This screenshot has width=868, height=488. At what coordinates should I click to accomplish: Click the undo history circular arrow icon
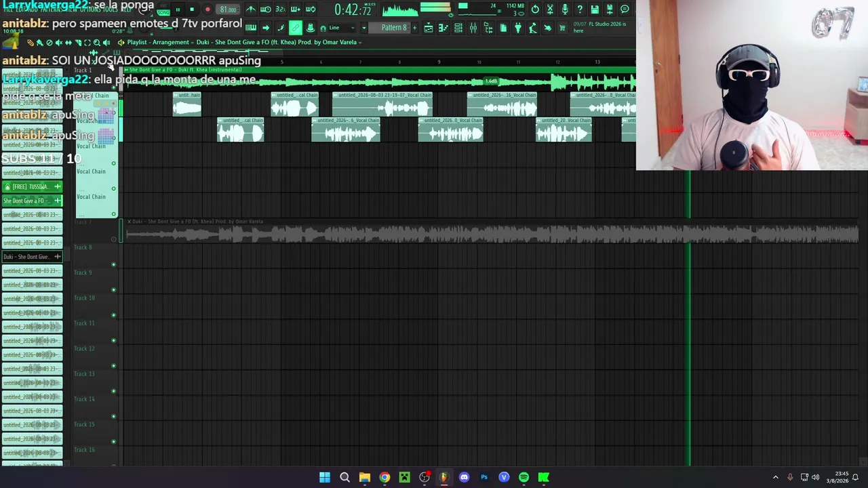tap(535, 9)
